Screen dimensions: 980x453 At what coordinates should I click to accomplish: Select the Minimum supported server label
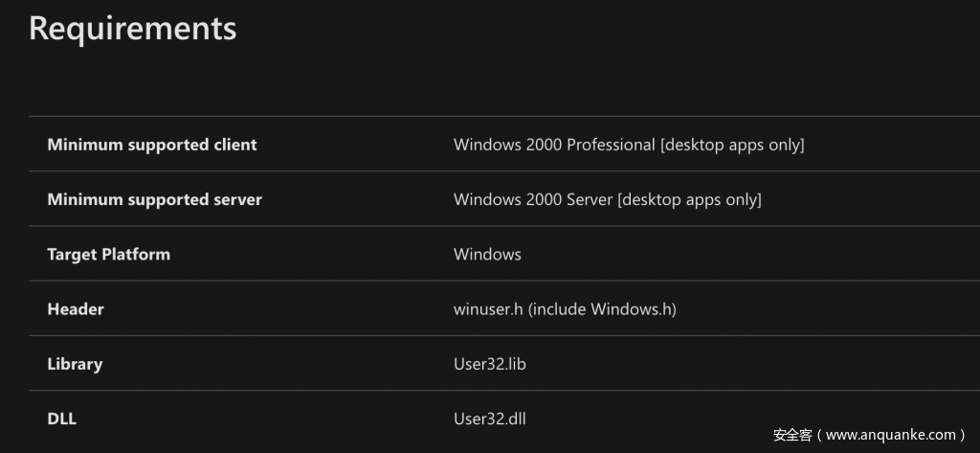point(154,199)
